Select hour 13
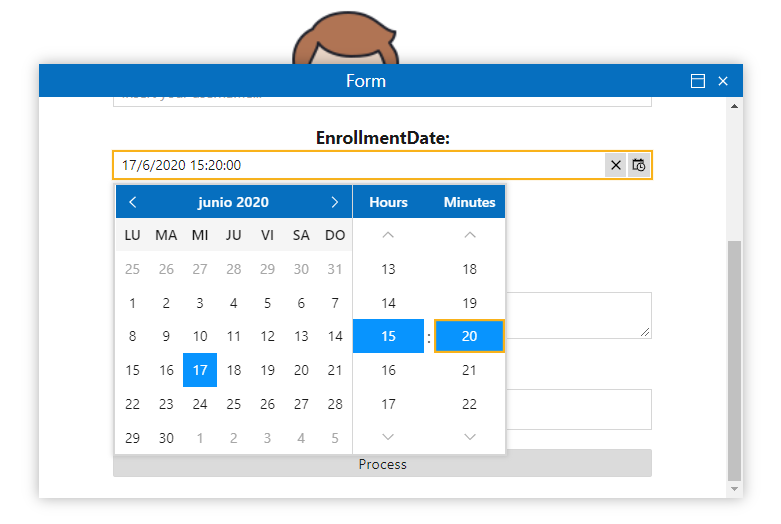The image size is (781, 524). click(388, 269)
